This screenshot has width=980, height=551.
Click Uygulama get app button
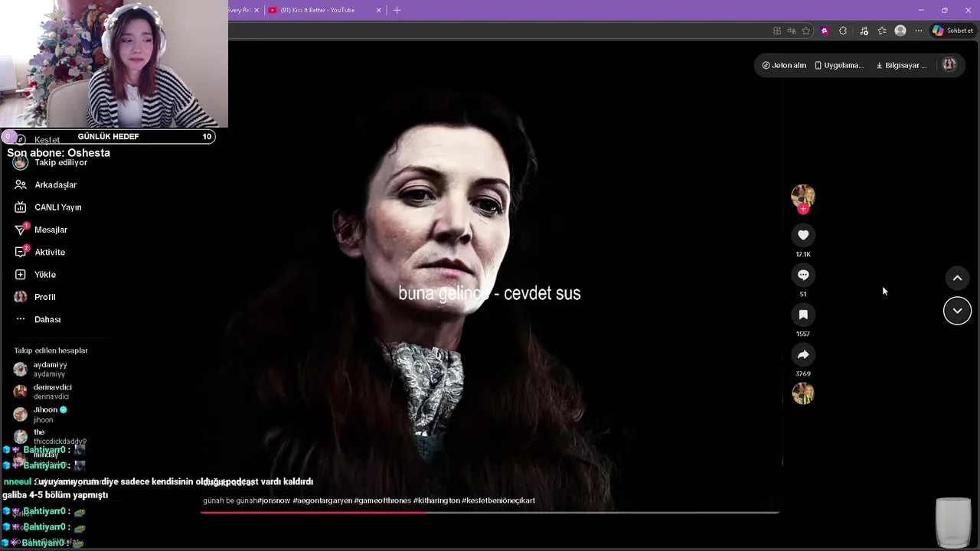click(x=839, y=65)
